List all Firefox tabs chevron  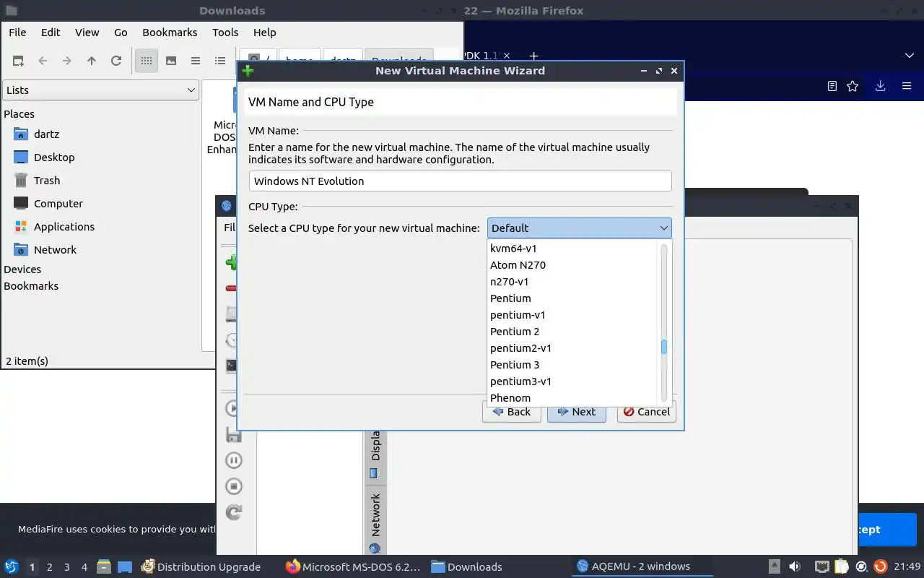click(x=910, y=56)
